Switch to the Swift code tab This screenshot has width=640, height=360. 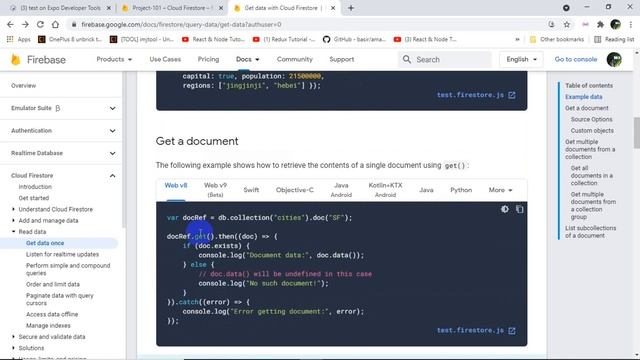coord(251,190)
